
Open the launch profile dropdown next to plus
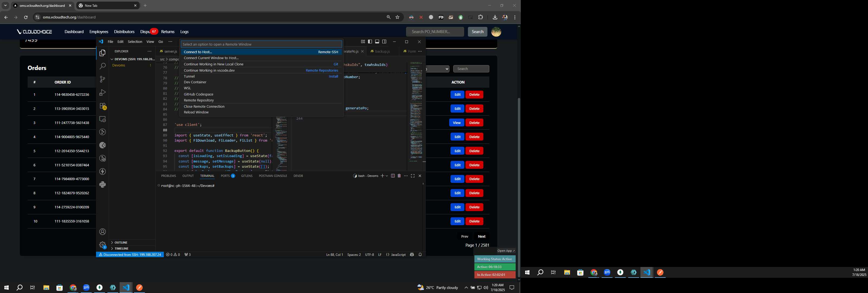click(387, 176)
